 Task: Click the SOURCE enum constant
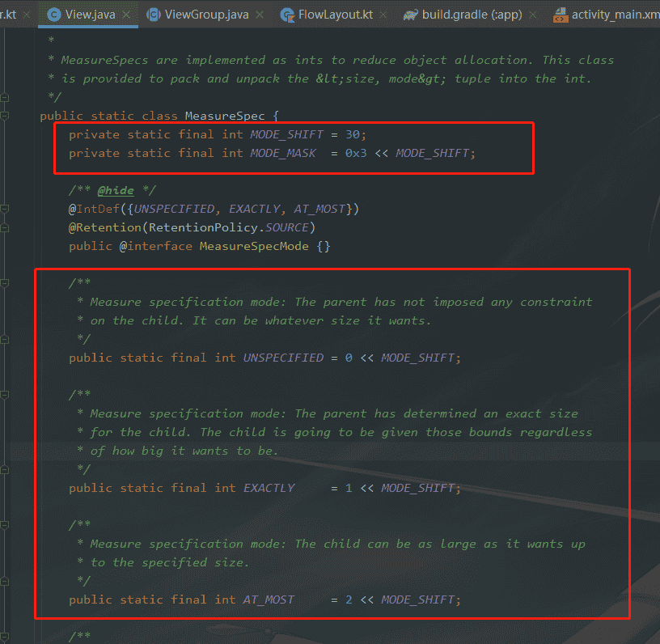coord(286,227)
